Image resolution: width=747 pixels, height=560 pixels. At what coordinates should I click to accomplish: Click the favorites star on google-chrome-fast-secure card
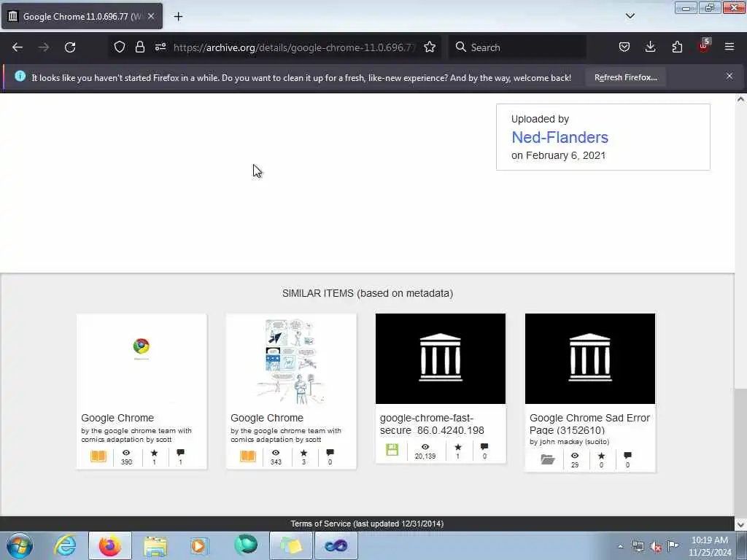point(458,447)
